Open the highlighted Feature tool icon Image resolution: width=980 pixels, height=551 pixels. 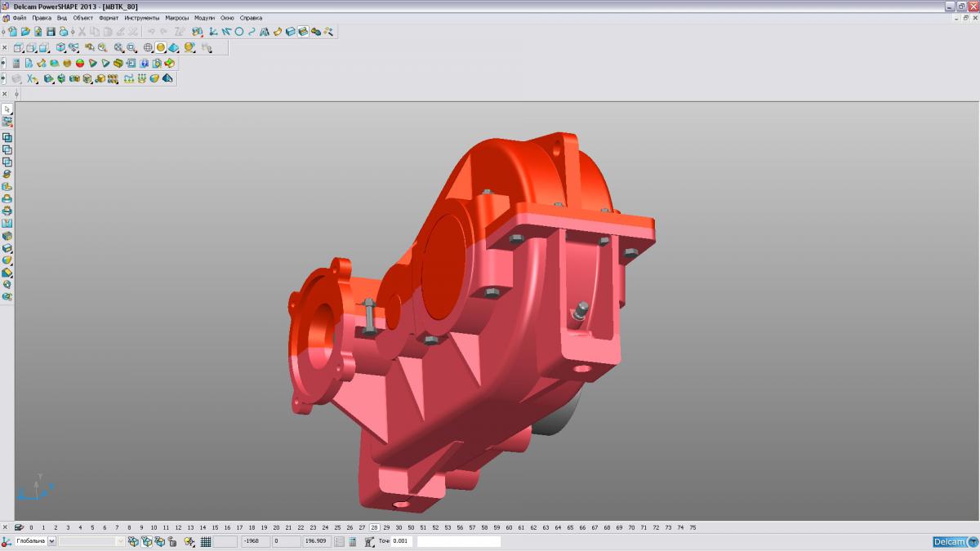pos(303,31)
